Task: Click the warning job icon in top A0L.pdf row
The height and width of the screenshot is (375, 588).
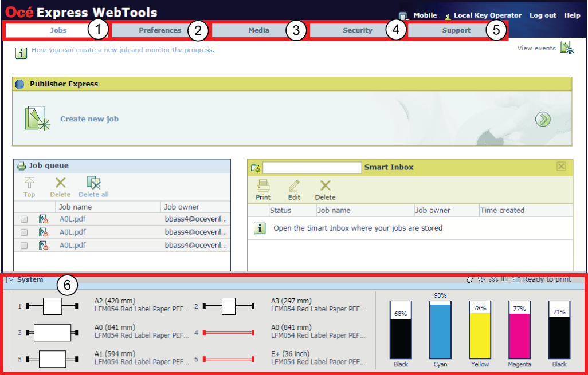Action: (x=44, y=219)
